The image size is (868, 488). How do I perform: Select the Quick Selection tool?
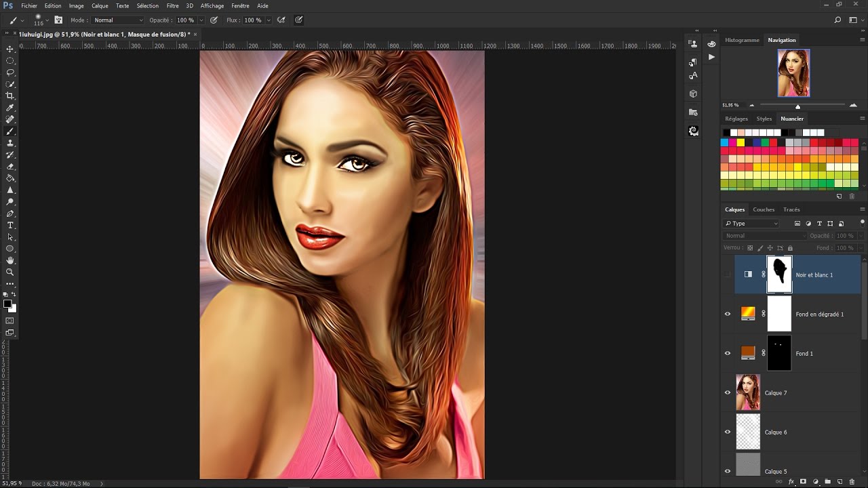[x=10, y=84]
